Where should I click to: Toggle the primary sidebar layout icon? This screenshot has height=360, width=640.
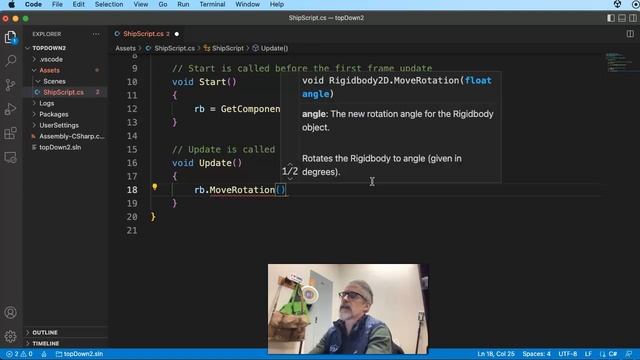[611, 18]
